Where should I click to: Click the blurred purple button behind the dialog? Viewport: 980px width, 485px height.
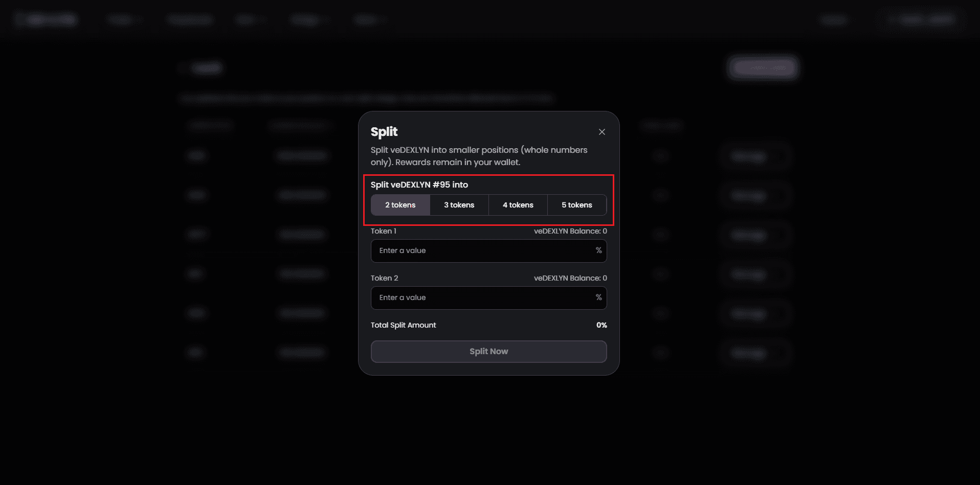[763, 67]
